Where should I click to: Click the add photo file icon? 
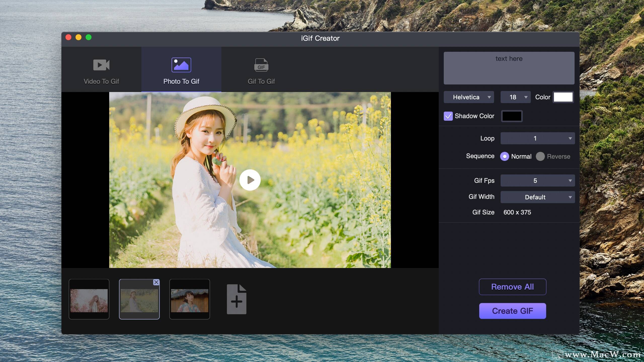(x=236, y=299)
